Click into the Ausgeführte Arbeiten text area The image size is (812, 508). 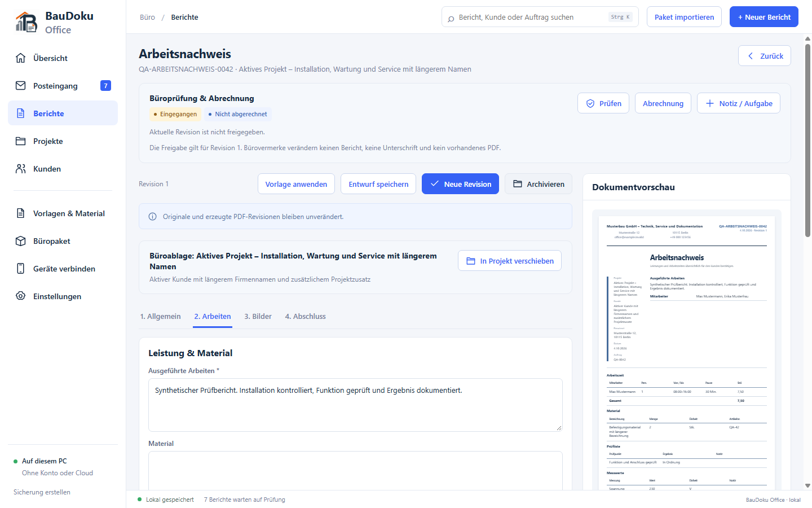click(355, 405)
